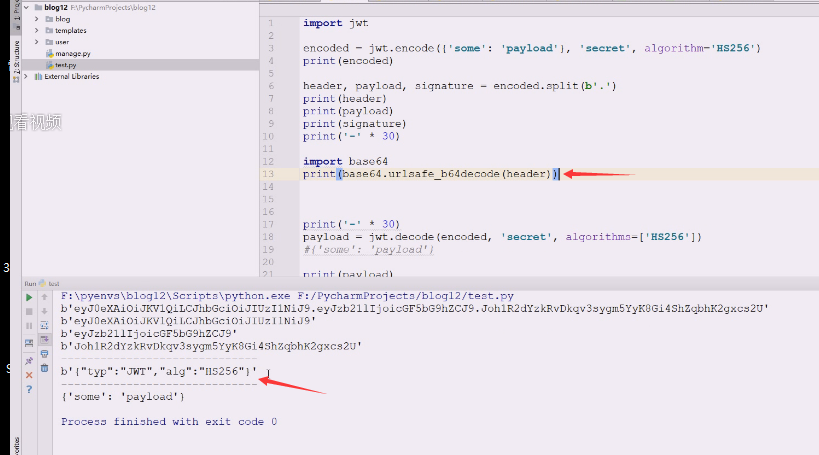819x455 pixels.
Task: Click payload output b'eyJzb21lIjoi...'
Action: [x=149, y=333]
